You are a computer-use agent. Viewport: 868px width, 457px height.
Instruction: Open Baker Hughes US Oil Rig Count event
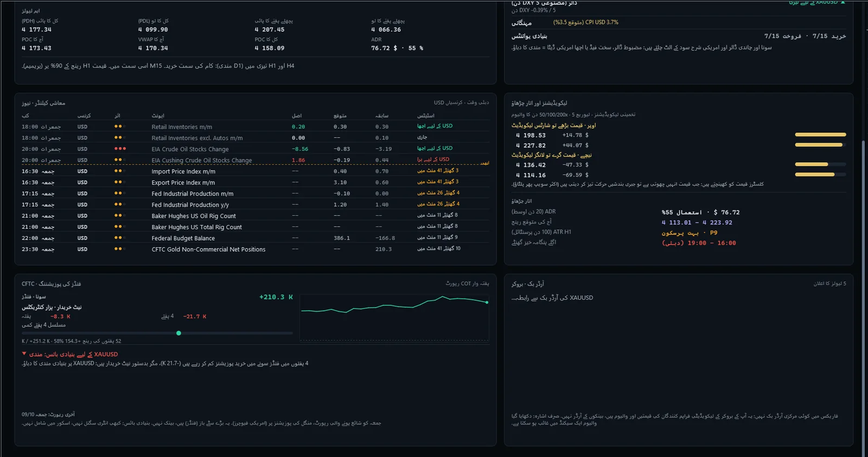(x=194, y=216)
